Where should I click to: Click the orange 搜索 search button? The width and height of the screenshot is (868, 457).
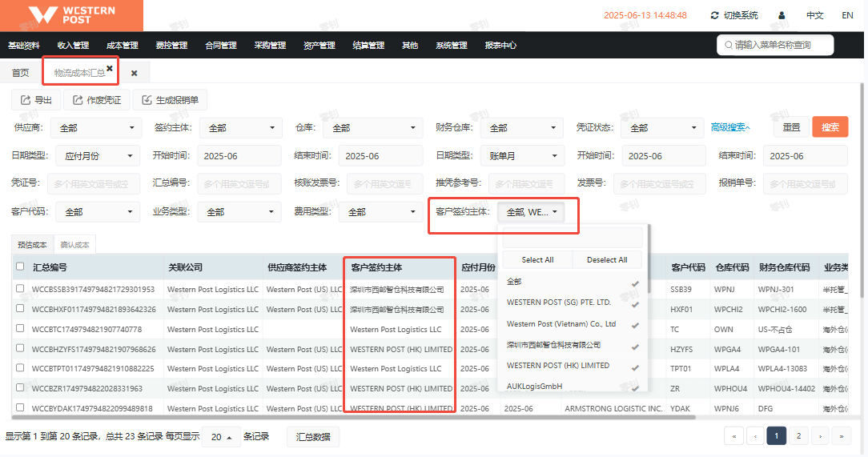pyautogui.click(x=830, y=127)
